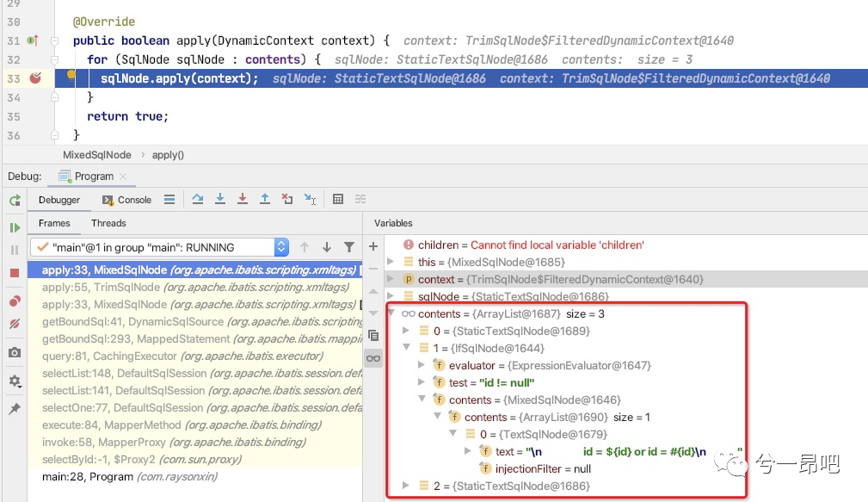Go to next frame with down arrow
The height and width of the screenshot is (502, 868).
coord(327,247)
